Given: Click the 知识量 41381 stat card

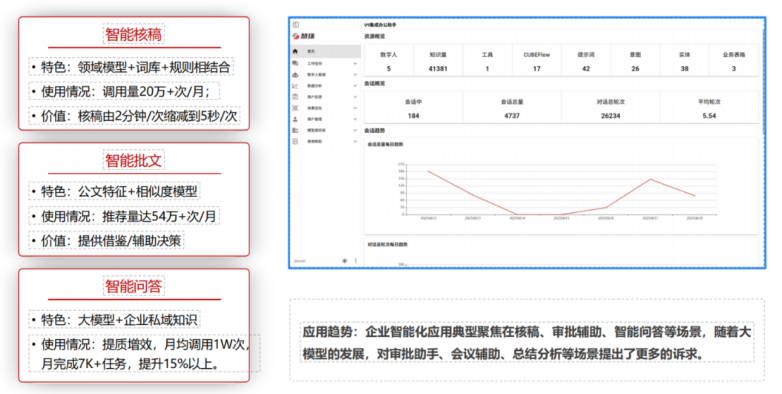Looking at the screenshot, I should tap(438, 61).
